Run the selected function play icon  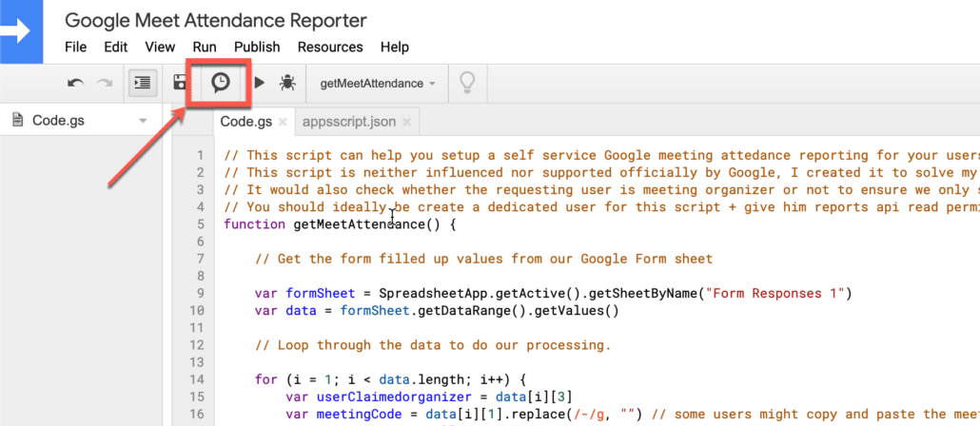260,83
